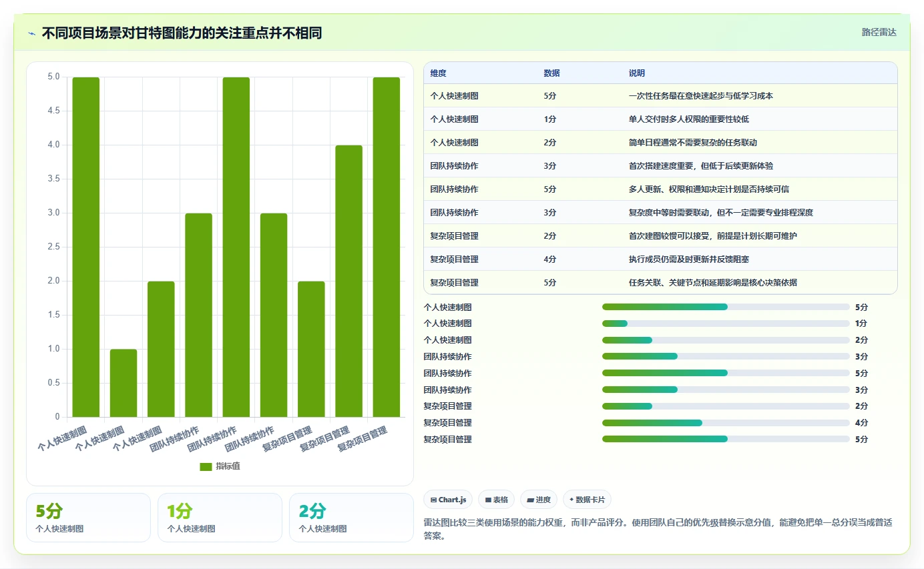Click the 复杂项目管理 progress bar showing 4分
The height and width of the screenshot is (569, 924).
pyautogui.click(x=726, y=423)
